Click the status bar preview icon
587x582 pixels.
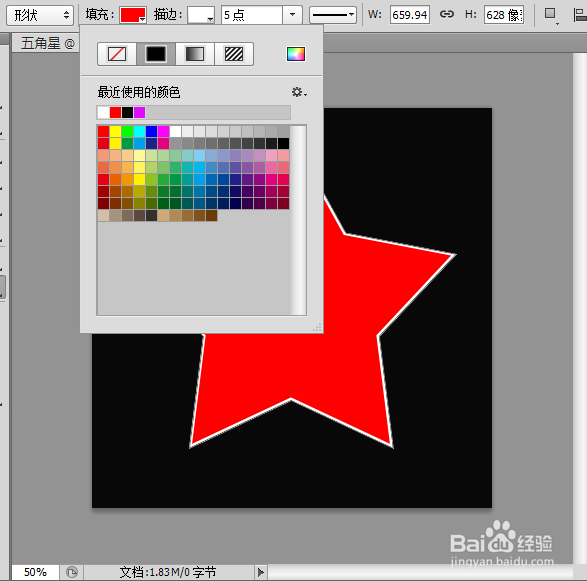[x=72, y=572]
